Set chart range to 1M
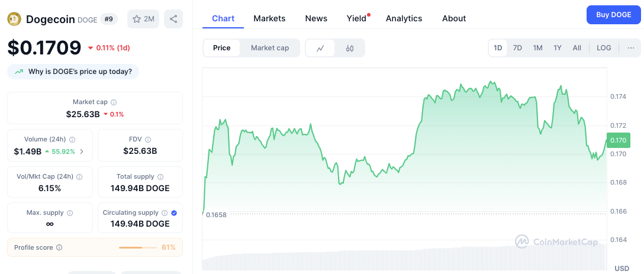 [x=537, y=48]
